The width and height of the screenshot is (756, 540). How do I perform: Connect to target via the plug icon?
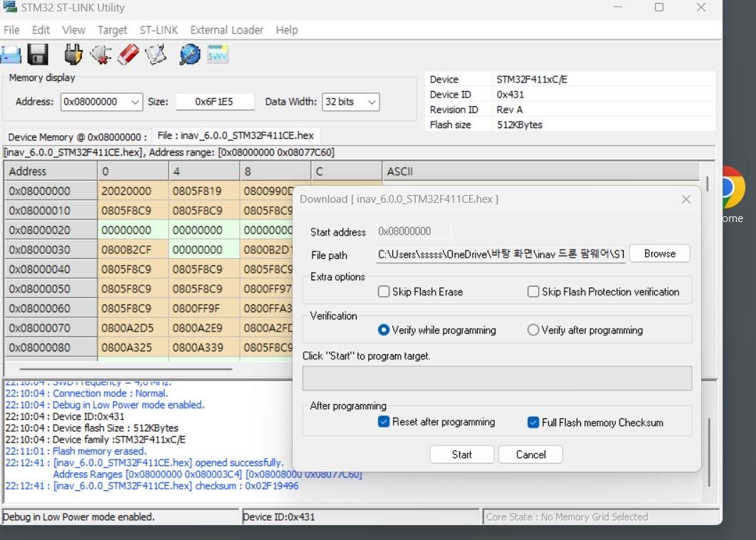[73, 54]
